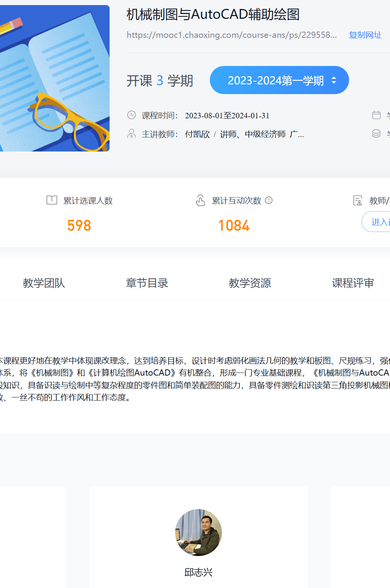Click the stacked database icon below the calendar icon

377,134
